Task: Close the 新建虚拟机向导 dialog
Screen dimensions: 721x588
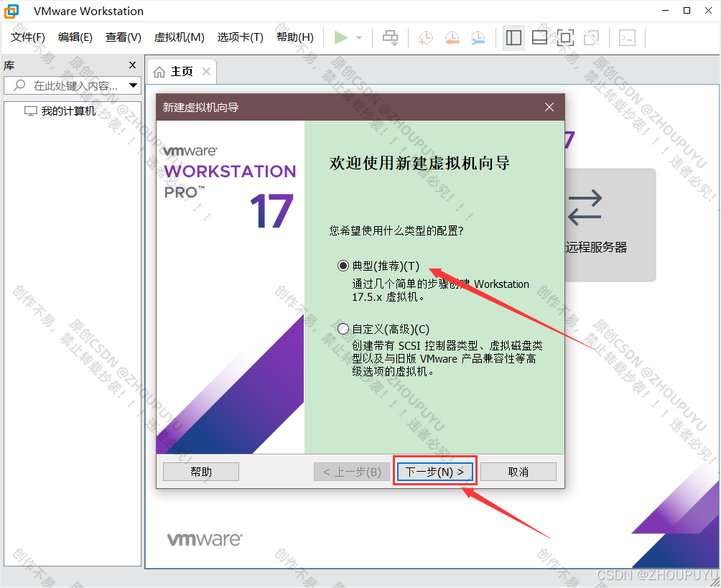Action: (x=549, y=107)
